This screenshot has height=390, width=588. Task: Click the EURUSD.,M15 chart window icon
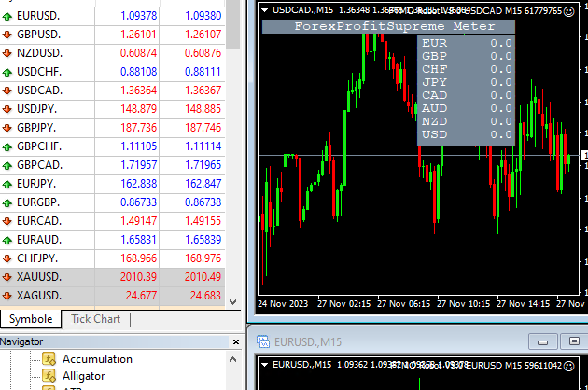(x=263, y=341)
